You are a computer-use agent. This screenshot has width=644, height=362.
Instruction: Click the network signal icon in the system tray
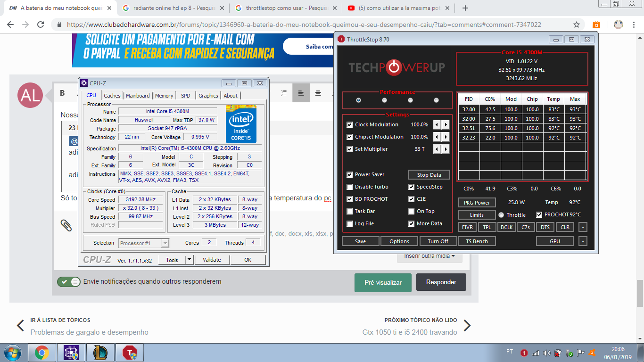[x=536, y=353]
